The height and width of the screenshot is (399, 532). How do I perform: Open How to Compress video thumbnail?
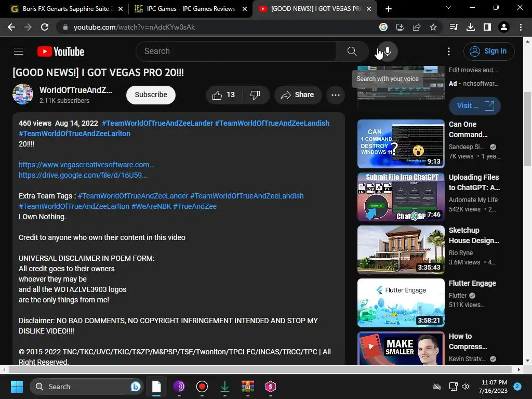click(x=401, y=349)
